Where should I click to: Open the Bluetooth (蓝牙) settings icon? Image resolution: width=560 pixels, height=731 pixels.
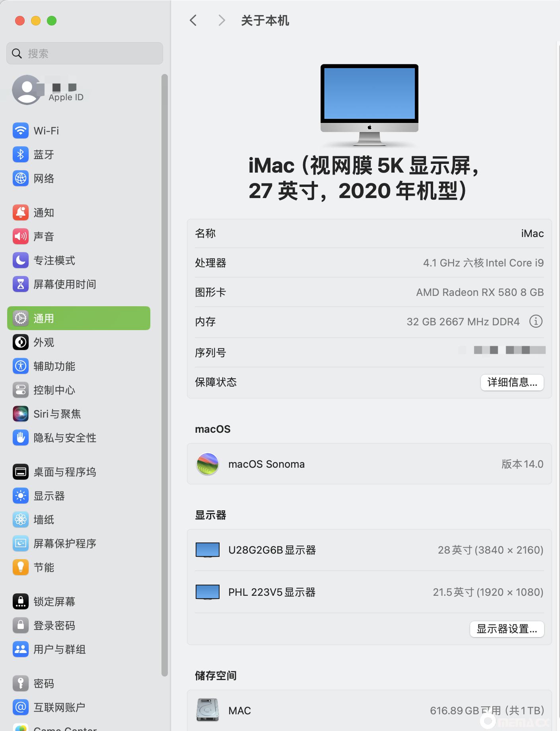(20, 154)
